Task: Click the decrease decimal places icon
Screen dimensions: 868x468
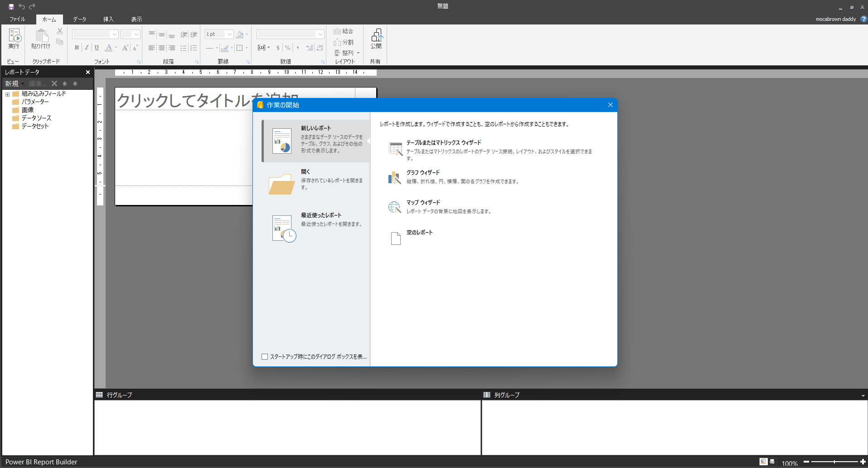Action: (x=320, y=48)
